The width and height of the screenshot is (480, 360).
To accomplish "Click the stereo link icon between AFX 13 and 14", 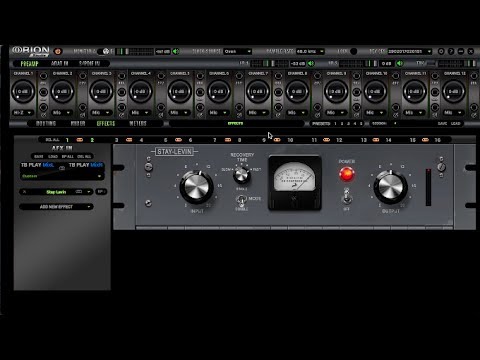I will click(x=376, y=140).
